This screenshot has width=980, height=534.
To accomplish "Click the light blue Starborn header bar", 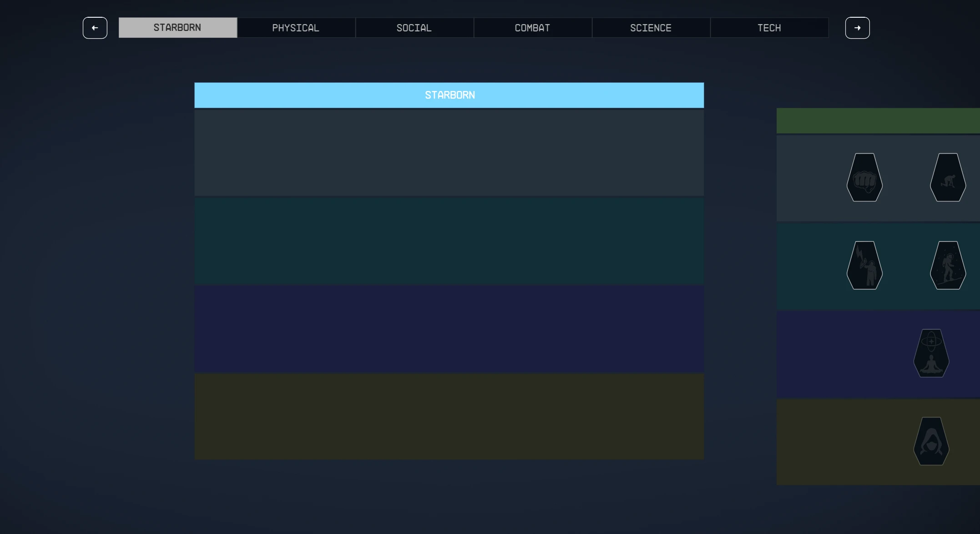I will (449, 95).
